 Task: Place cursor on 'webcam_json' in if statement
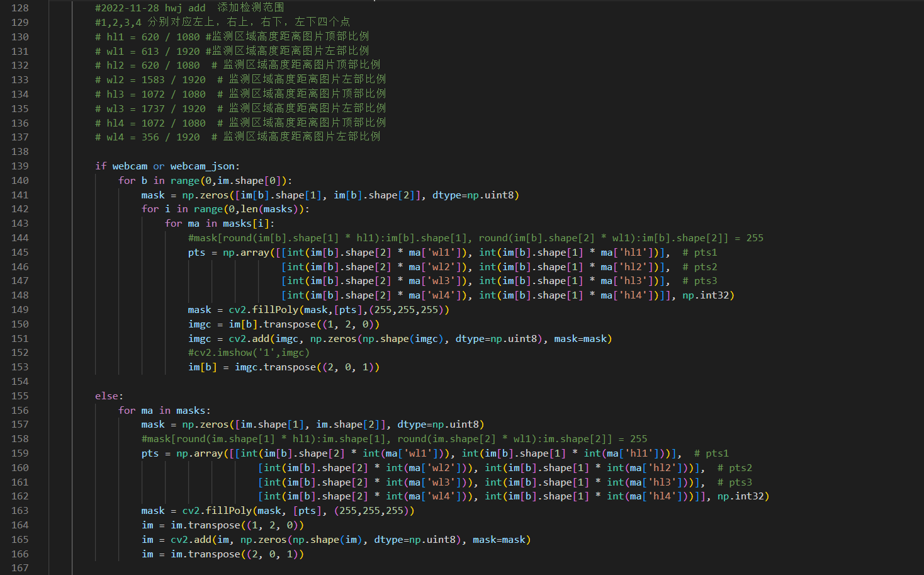click(x=202, y=166)
